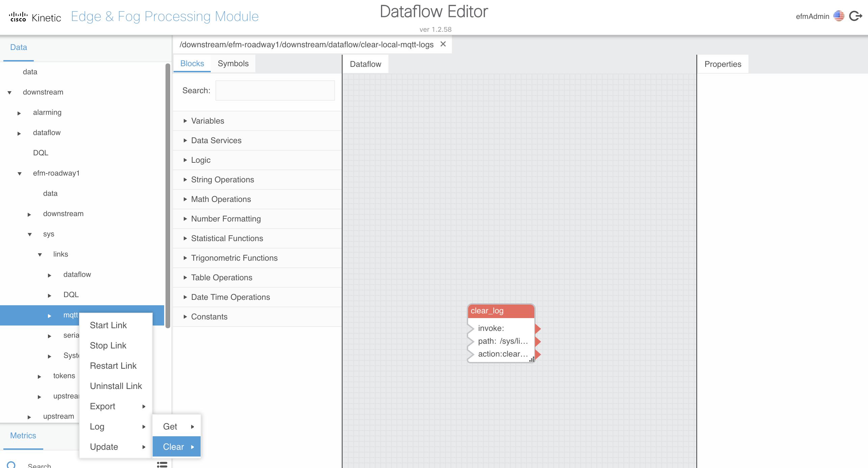Switch to the Symbols tab
Screen dimensions: 868x468
tap(233, 63)
